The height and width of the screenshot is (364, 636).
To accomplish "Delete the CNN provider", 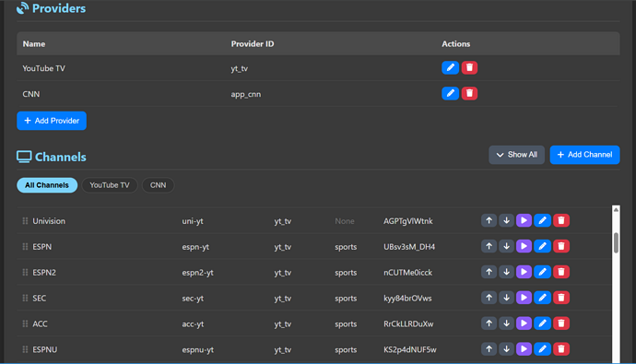I will [469, 93].
